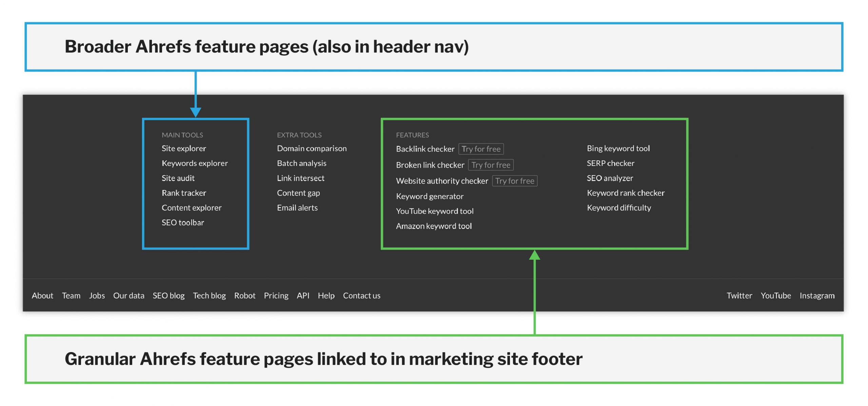Click the FEATURES column heading
The height and width of the screenshot is (406, 868).
pos(412,135)
